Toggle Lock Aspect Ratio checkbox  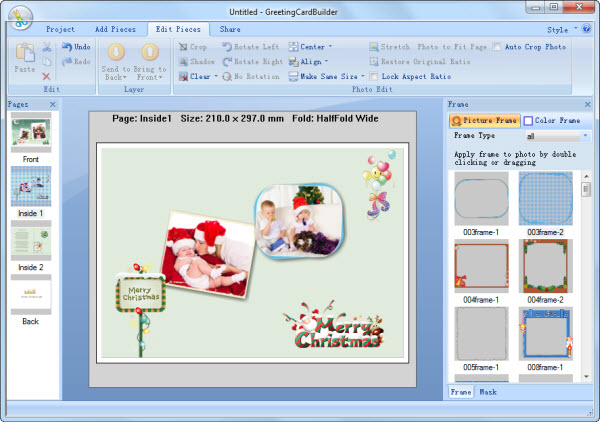(x=374, y=76)
